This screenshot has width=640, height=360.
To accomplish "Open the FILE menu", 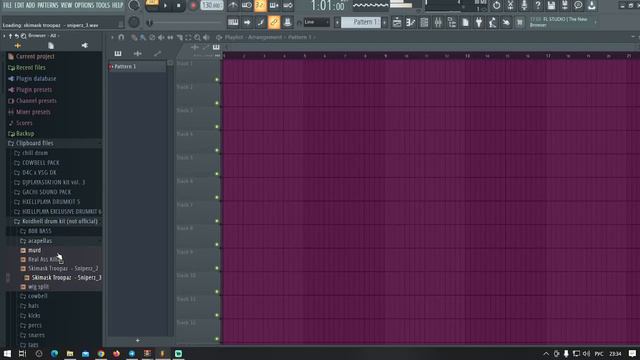I will pyautogui.click(x=7, y=5).
